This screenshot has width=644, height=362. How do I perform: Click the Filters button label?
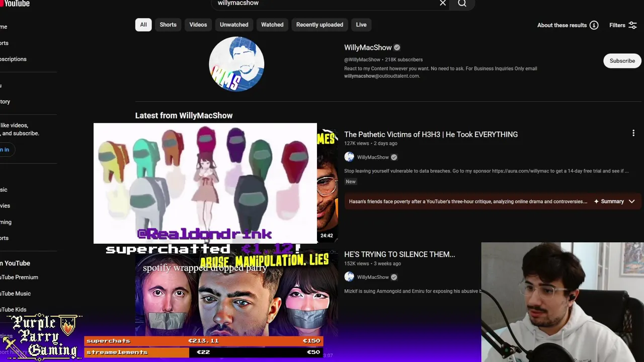(x=617, y=25)
